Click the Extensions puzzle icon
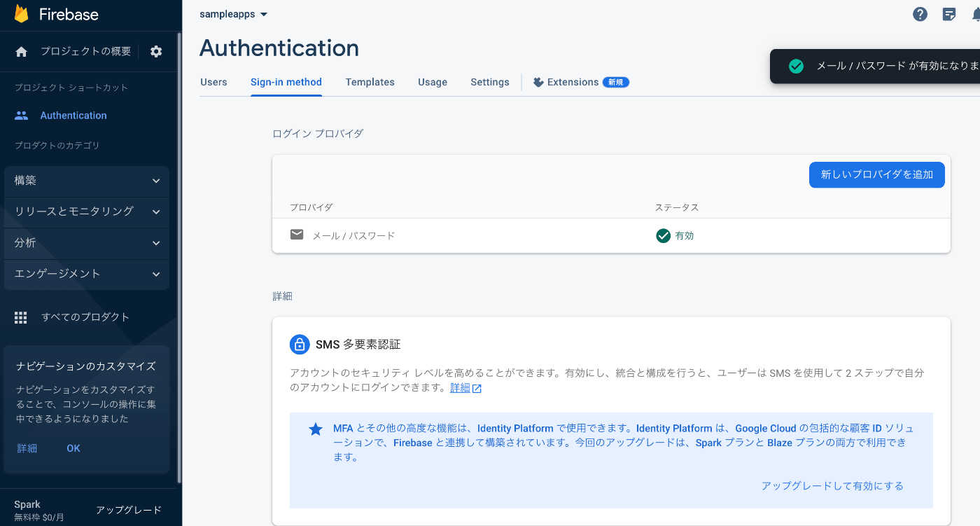The image size is (980, 526). 538,82
